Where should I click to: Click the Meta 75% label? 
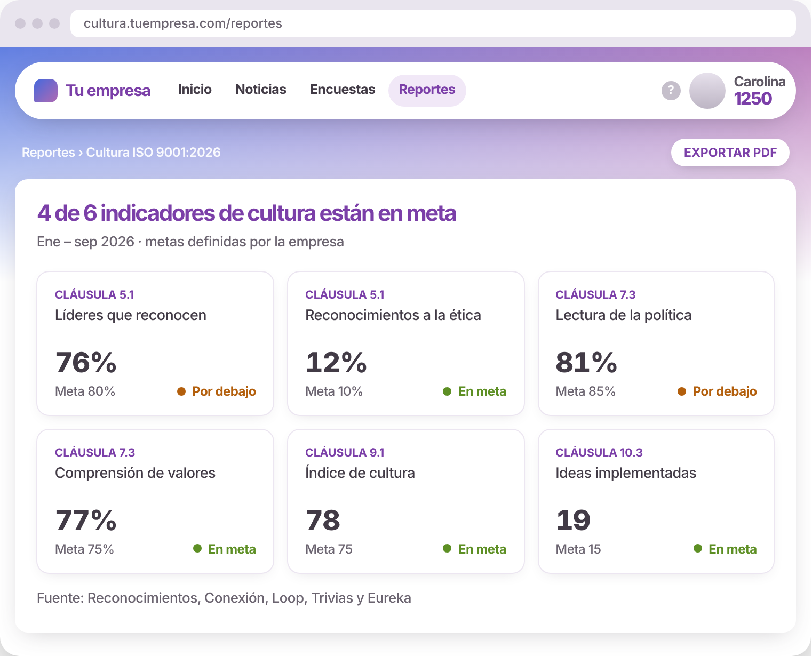(85, 549)
